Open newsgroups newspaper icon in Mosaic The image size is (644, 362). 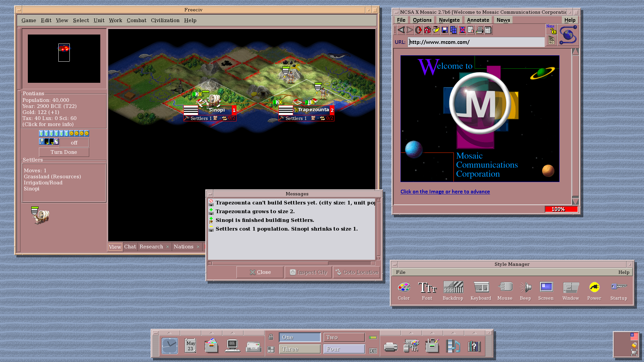pyautogui.click(x=488, y=30)
